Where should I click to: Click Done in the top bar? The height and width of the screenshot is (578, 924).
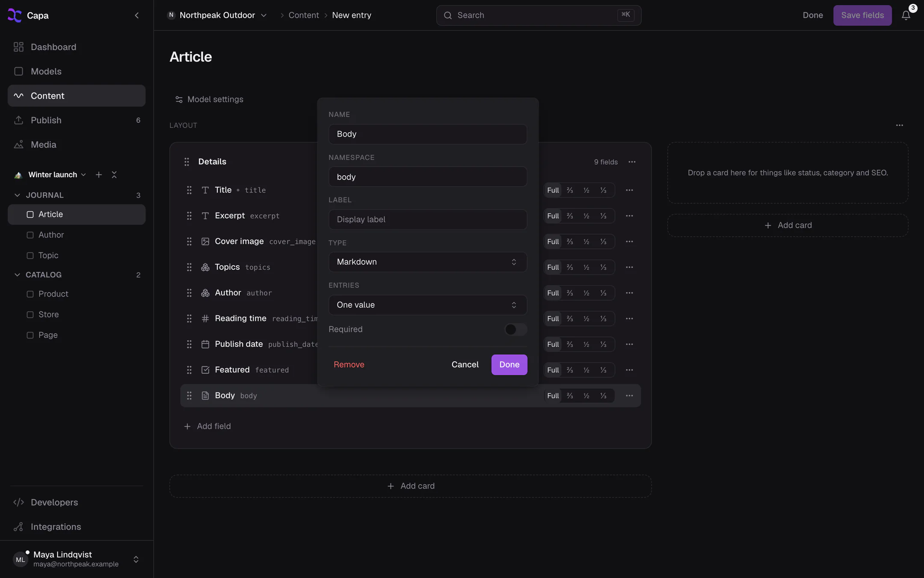click(813, 15)
